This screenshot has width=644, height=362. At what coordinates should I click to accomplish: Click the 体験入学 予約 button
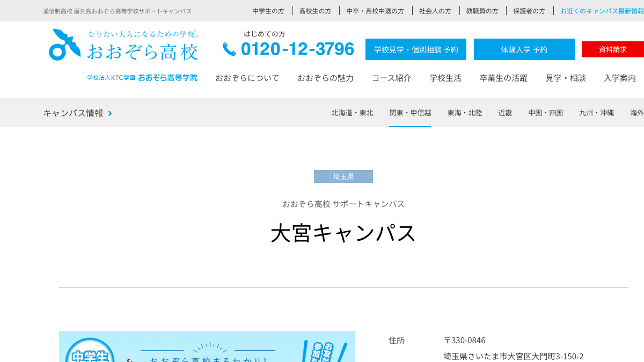(x=524, y=49)
